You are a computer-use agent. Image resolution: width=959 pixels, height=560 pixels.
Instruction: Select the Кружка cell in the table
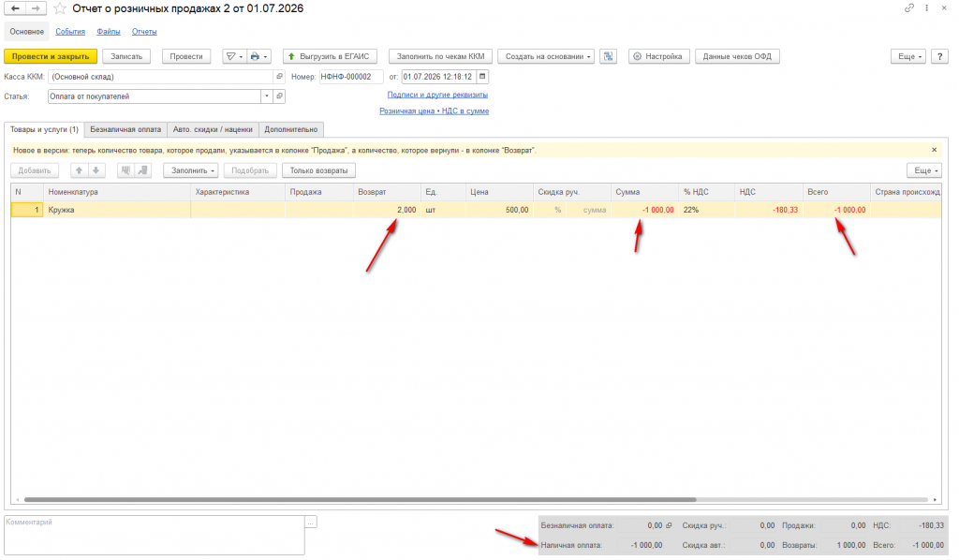pyautogui.click(x=117, y=210)
